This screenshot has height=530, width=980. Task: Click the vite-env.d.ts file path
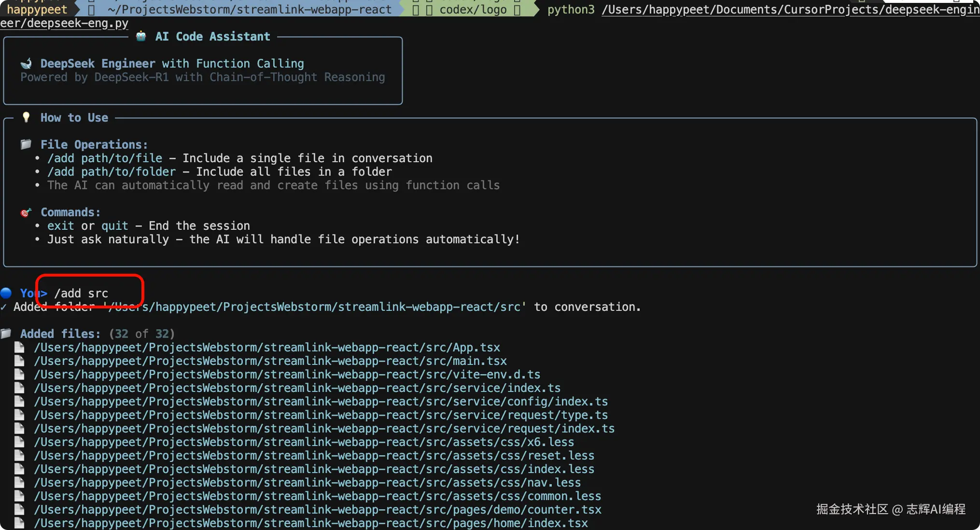(x=287, y=375)
